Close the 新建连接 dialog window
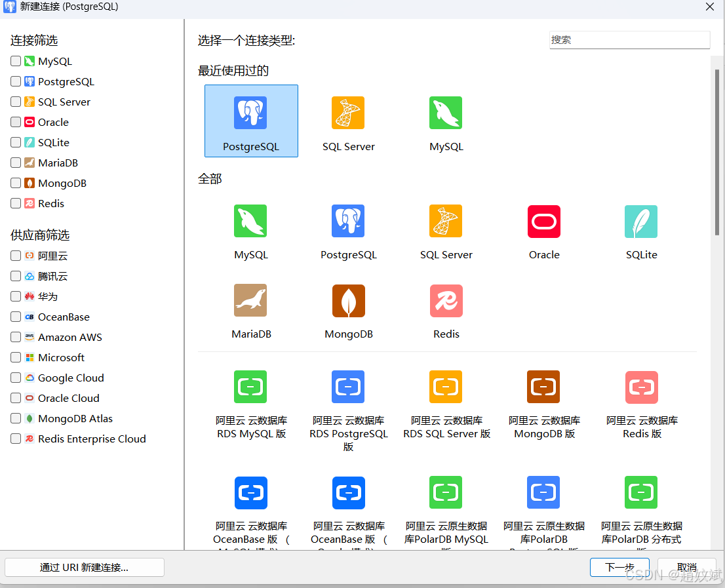Image resolution: width=725 pixels, height=588 pixels. 710,7
